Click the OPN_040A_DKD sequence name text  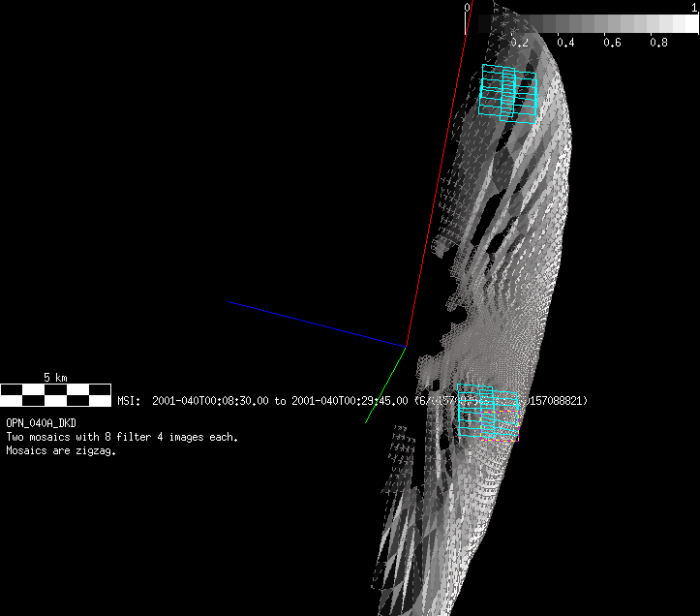pyautogui.click(x=41, y=424)
